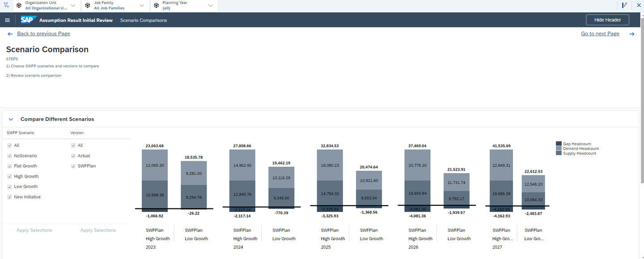Click the 2023 axis year label
The height and width of the screenshot is (259, 644).
click(151, 247)
